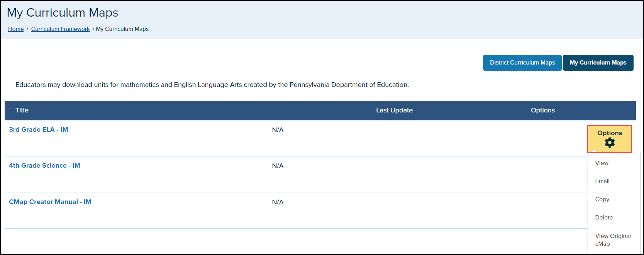Pick View Original cMap menu entry
Viewport: 644px width, 255px height.
tap(613, 240)
